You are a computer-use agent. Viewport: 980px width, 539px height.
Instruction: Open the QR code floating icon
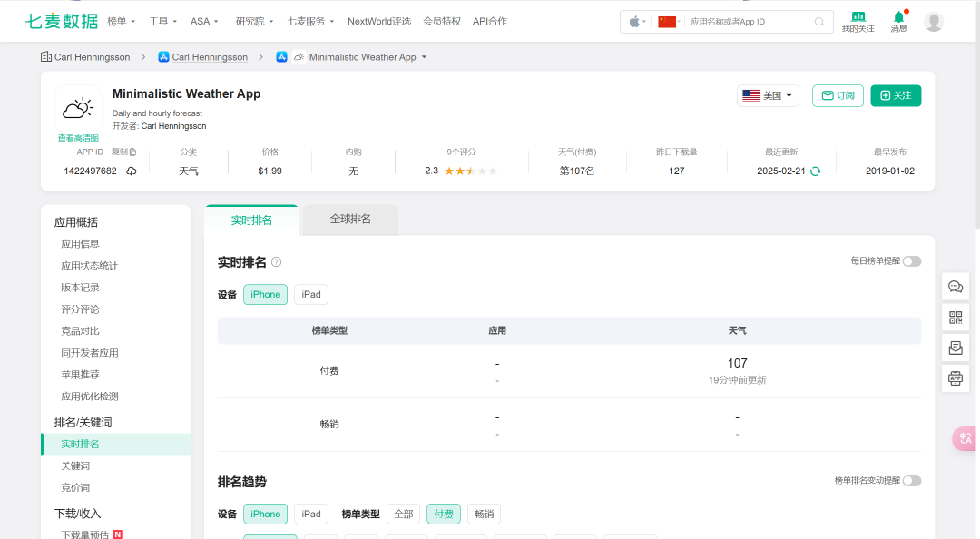[955, 318]
